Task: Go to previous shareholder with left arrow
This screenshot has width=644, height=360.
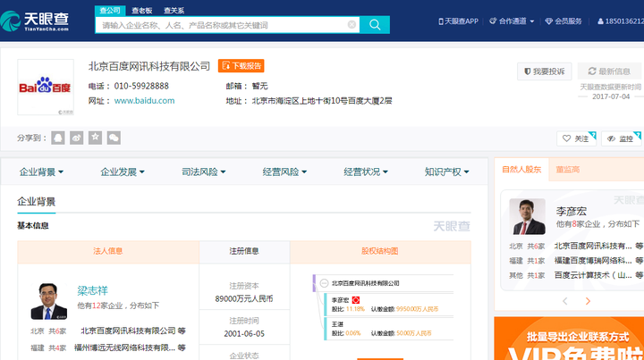Action: click(565, 301)
